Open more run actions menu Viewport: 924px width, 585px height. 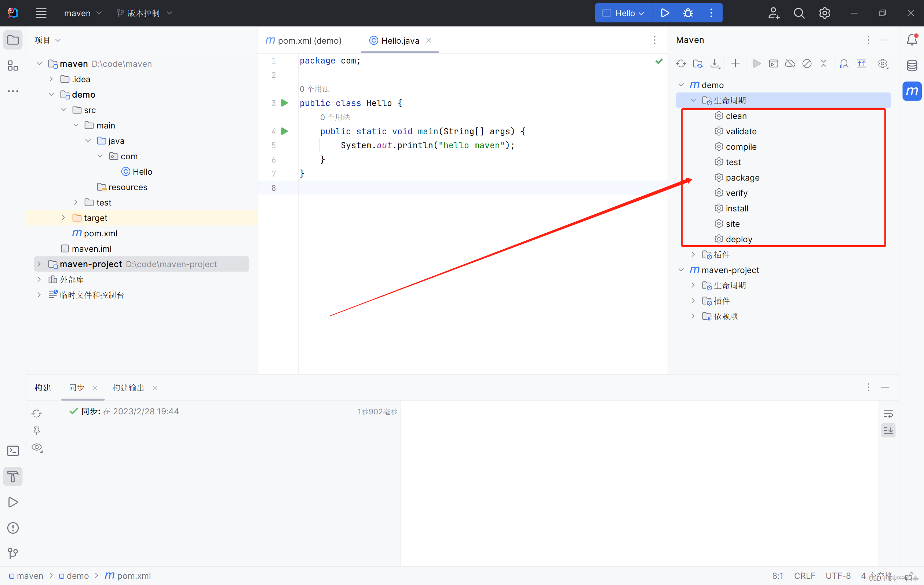point(711,13)
